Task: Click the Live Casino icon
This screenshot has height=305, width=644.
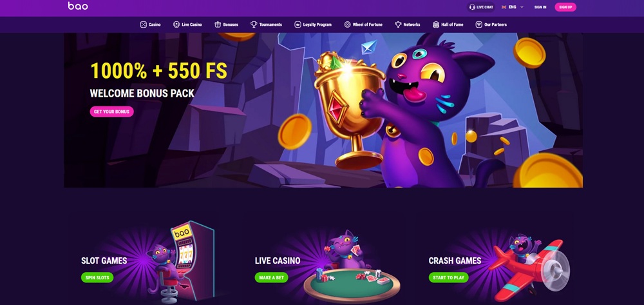Action: [x=176, y=25]
